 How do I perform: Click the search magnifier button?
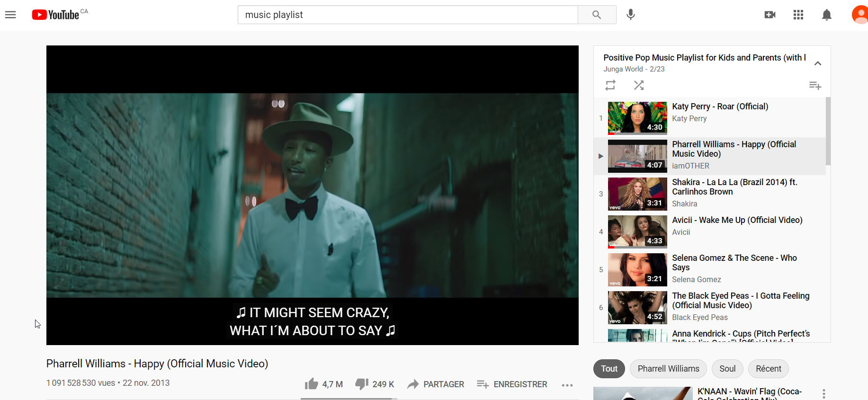(x=597, y=15)
